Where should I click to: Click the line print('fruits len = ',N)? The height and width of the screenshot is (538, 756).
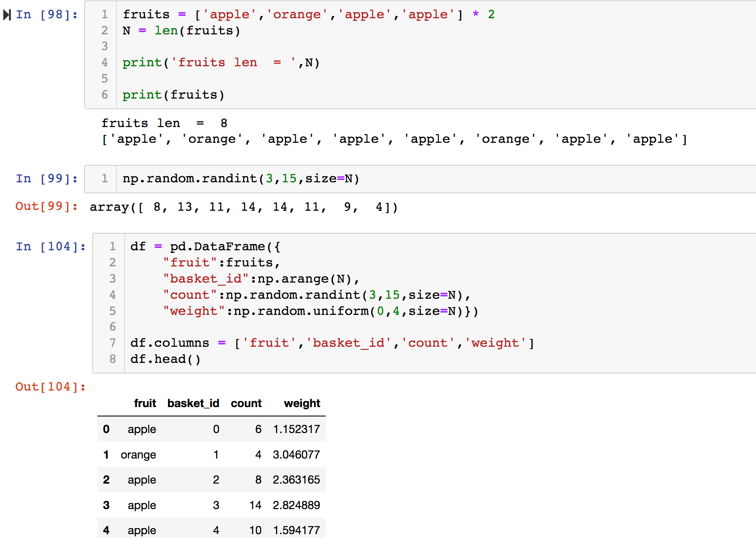[221, 63]
